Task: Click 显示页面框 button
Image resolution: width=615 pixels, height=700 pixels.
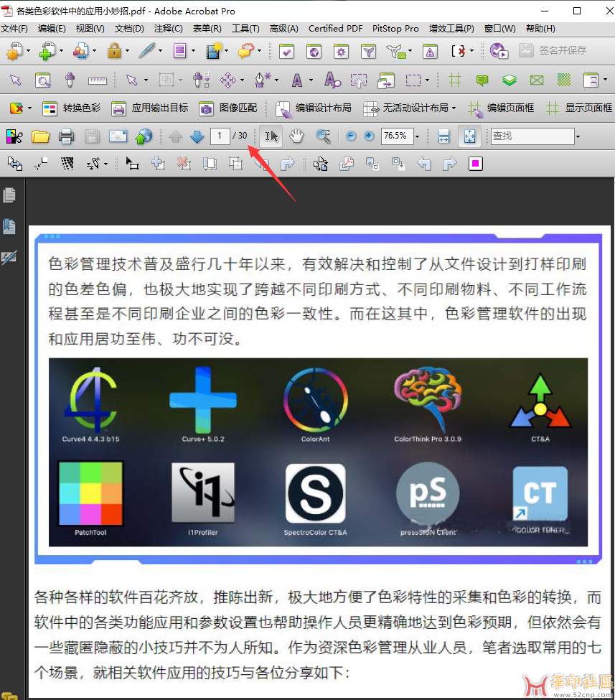Action: coord(579,108)
